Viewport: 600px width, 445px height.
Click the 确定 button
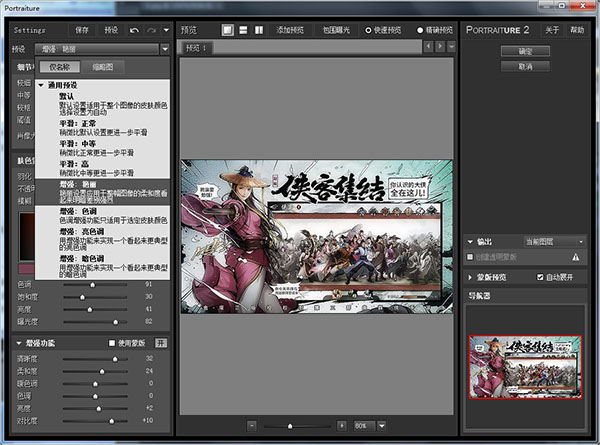(x=525, y=50)
